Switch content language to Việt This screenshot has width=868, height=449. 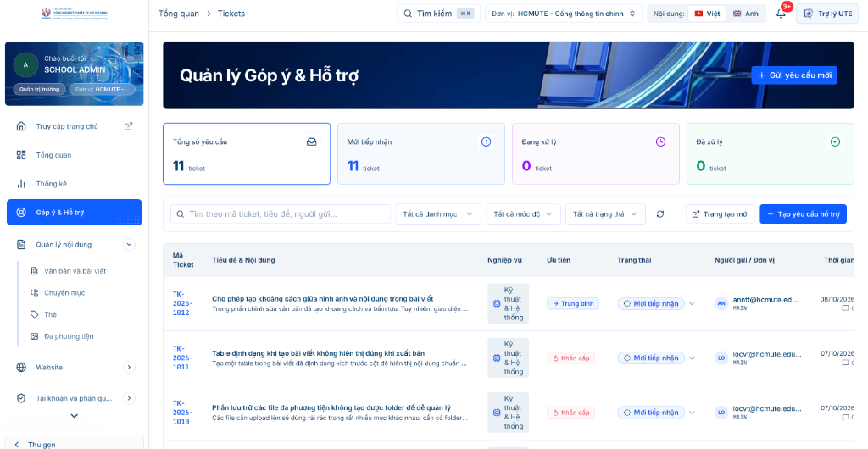click(x=707, y=14)
